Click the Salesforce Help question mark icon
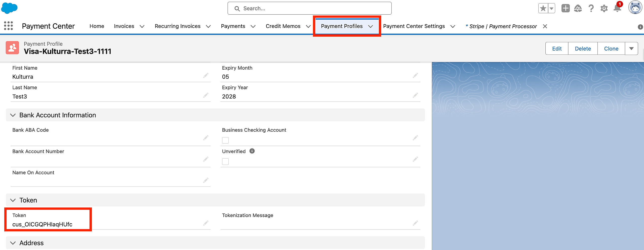This screenshot has width=644, height=250. (591, 9)
